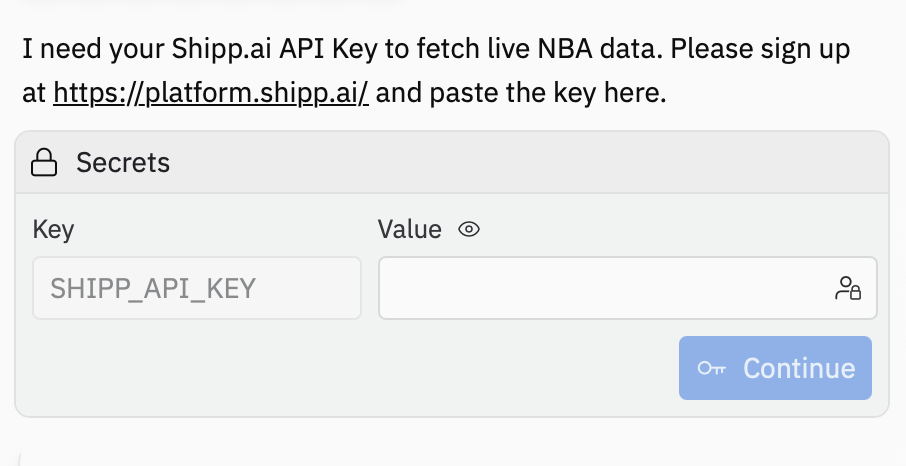Open the platform.shipp.ai link
The width and height of the screenshot is (906, 466).
click(211, 94)
